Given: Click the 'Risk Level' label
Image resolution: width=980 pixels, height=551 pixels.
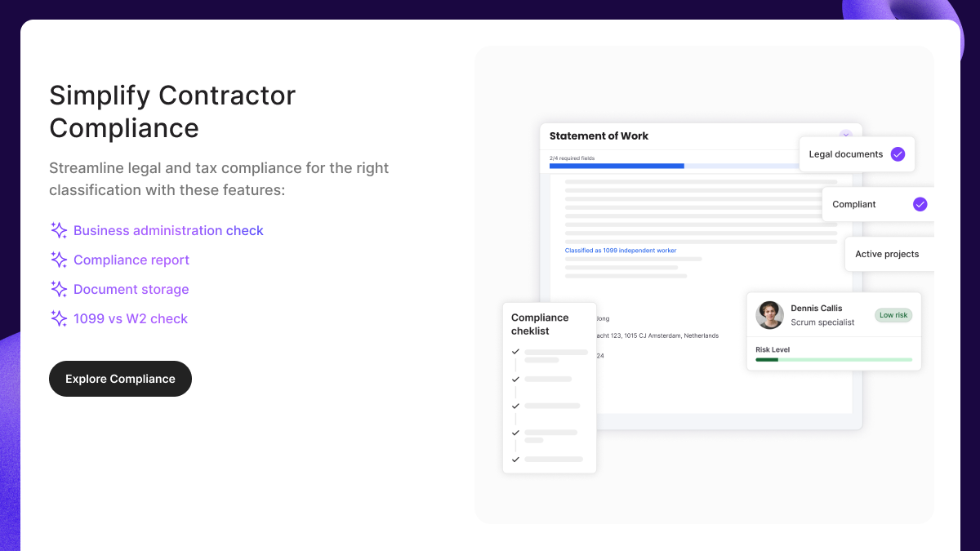Looking at the screenshot, I should pos(773,349).
